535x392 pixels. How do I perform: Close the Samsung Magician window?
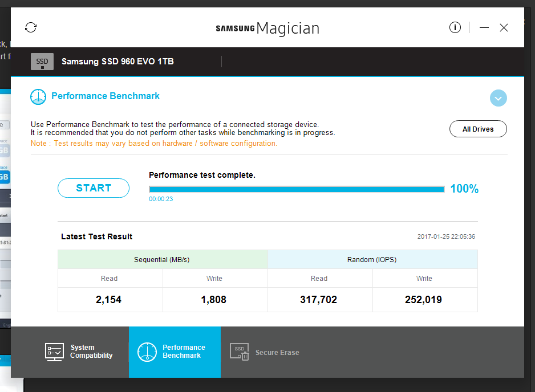(504, 27)
